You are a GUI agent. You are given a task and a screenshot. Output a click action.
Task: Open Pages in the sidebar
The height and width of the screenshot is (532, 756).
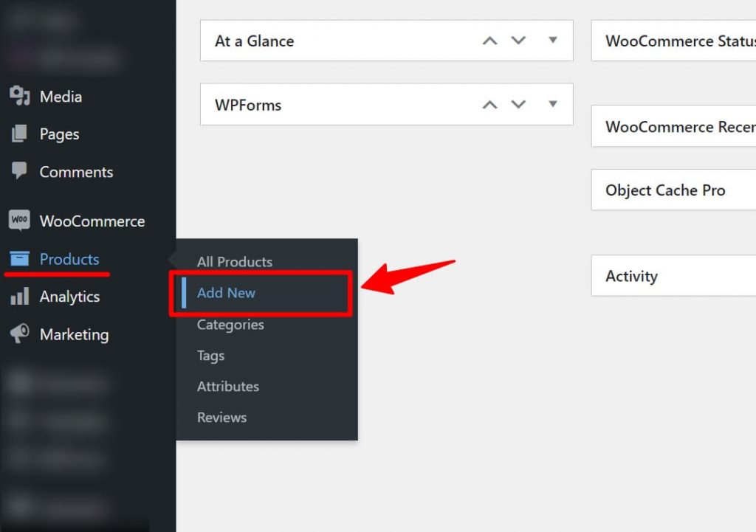[59, 134]
